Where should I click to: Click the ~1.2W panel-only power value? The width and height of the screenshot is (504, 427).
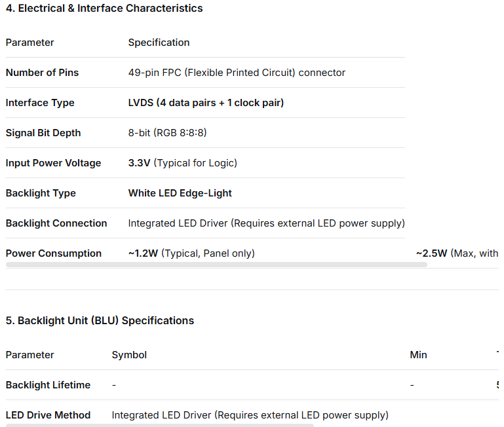click(191, 253)
